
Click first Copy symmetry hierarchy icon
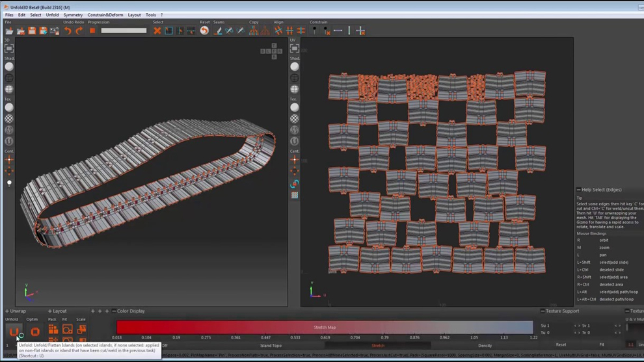point(254,31)
